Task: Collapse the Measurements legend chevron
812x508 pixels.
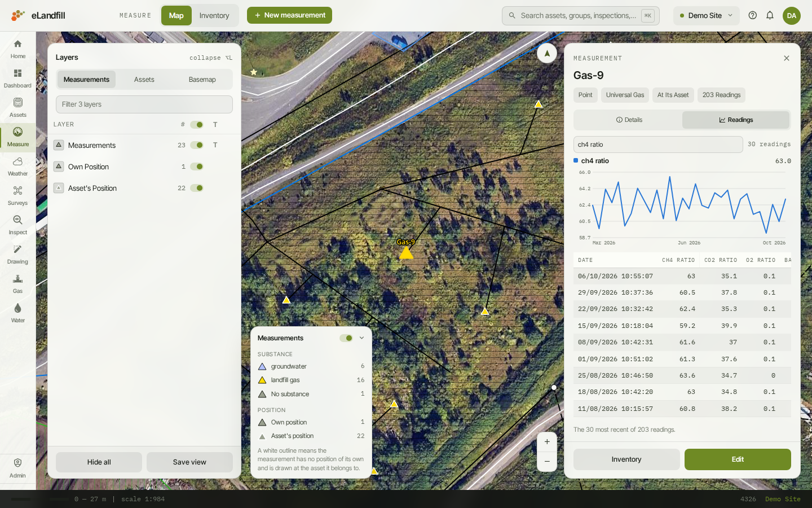Action: point(361,338)
